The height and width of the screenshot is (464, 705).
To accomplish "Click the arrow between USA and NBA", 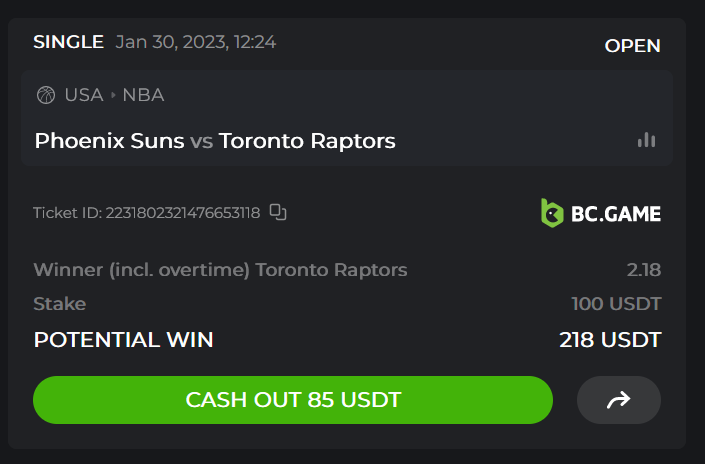I will coord(113,96).
